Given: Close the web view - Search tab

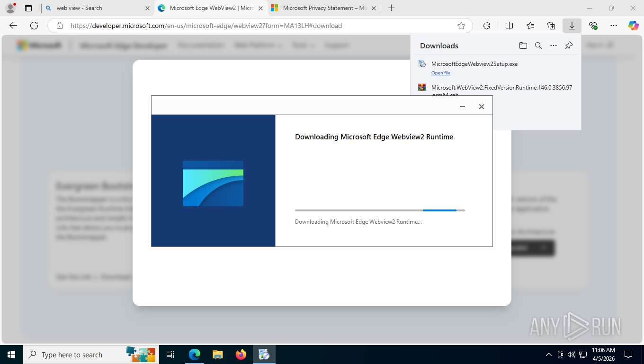Looking at the screenshot, I should pyautogui.click(x=147, y=8).
